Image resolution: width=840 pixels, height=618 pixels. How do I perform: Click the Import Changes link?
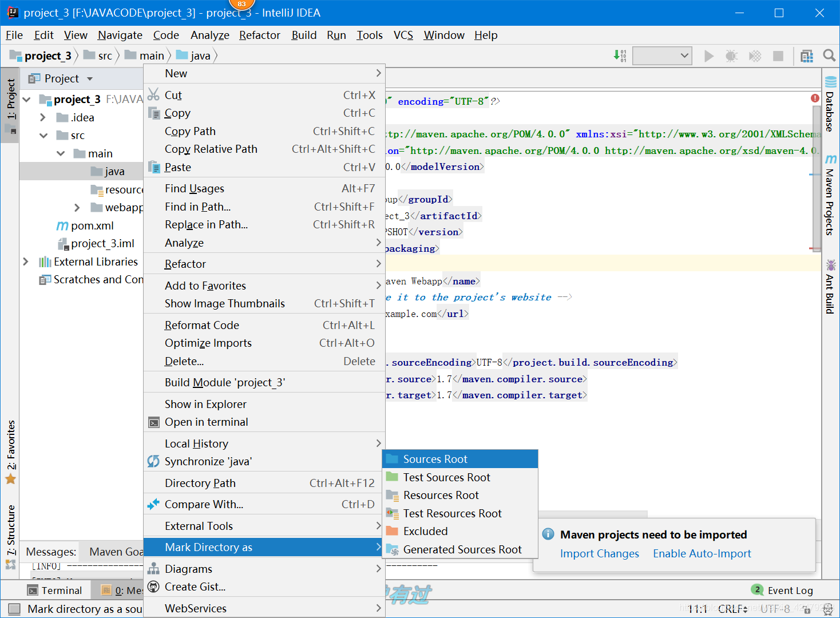(600, 553)
